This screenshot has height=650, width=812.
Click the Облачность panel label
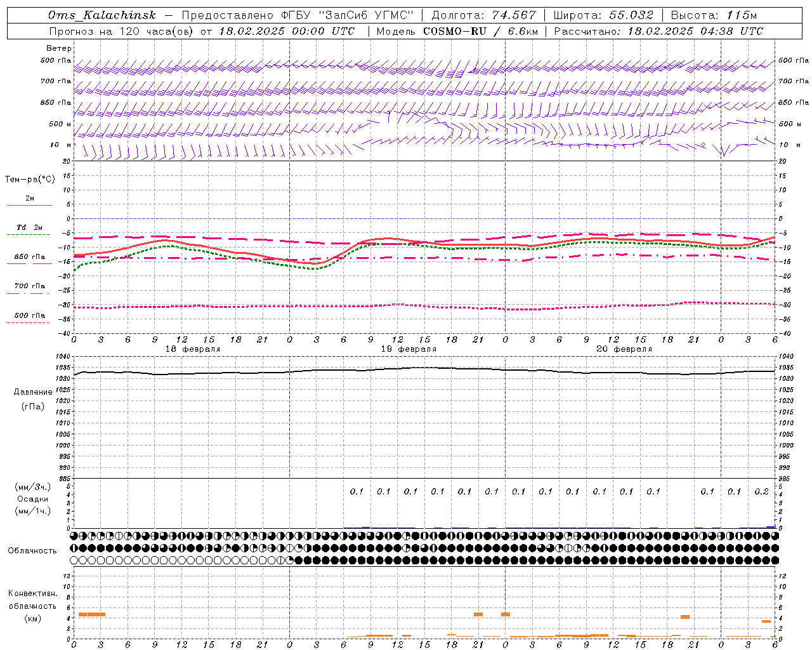tap(32, 550)
